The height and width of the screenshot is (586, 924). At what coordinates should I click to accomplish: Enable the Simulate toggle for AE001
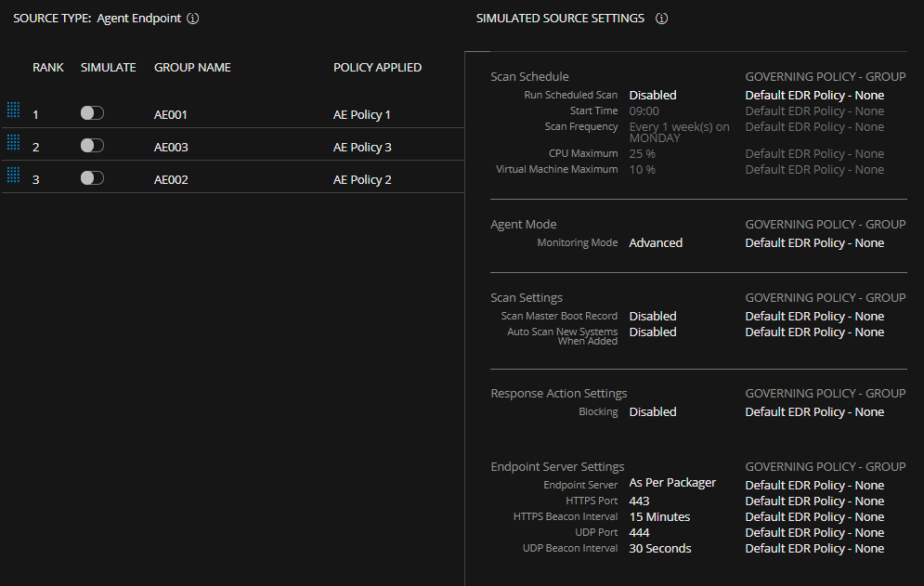click(91, 111)
